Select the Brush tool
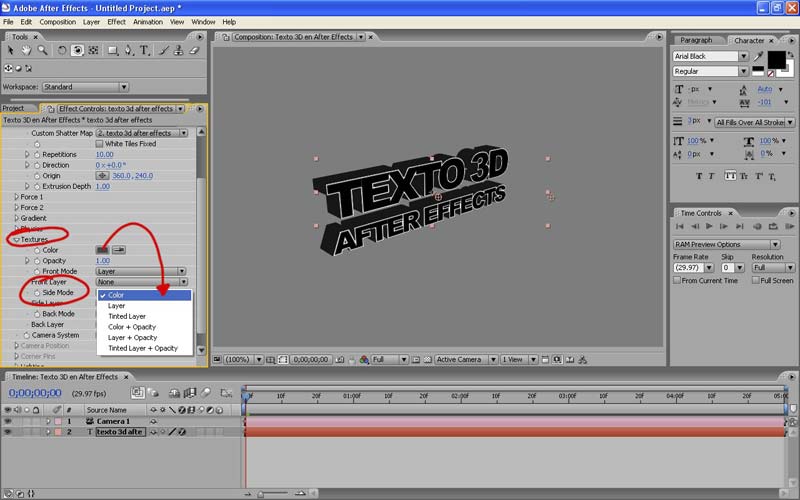The image size is (800, 500). point(163,50)
